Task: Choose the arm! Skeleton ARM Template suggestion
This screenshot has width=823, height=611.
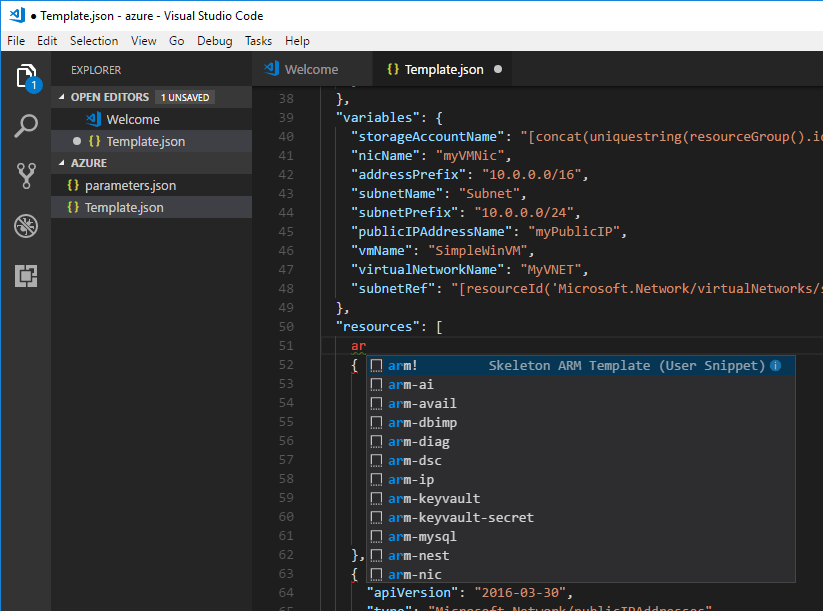Action: [x=581, y=365]
